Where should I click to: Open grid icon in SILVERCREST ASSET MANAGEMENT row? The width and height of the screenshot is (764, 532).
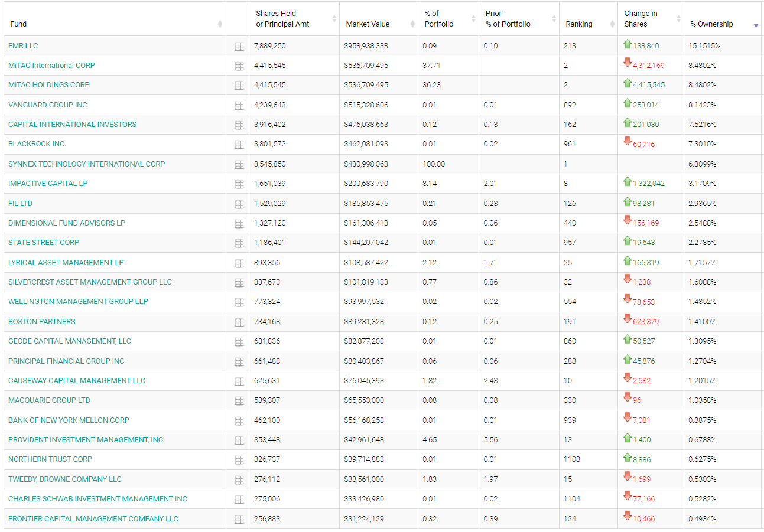click(239, 283)
